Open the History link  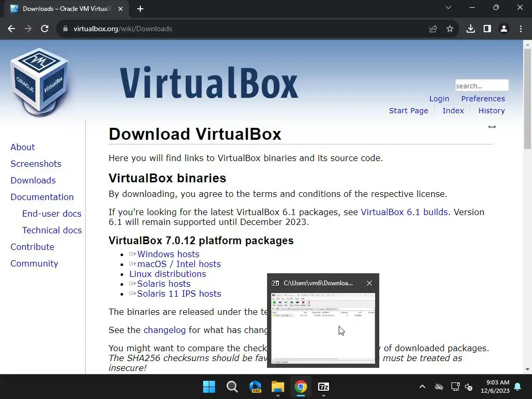[x=491, y=111]
